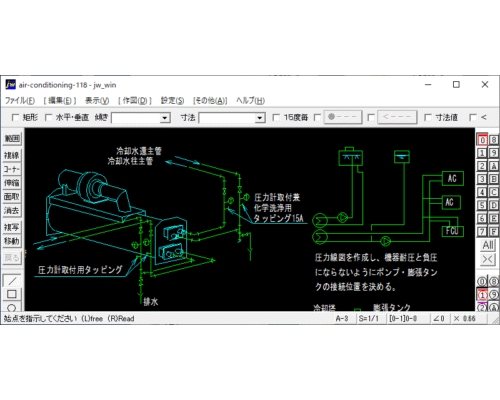Select the 伸縮 (stretch) tool

[x=12, y=183]
